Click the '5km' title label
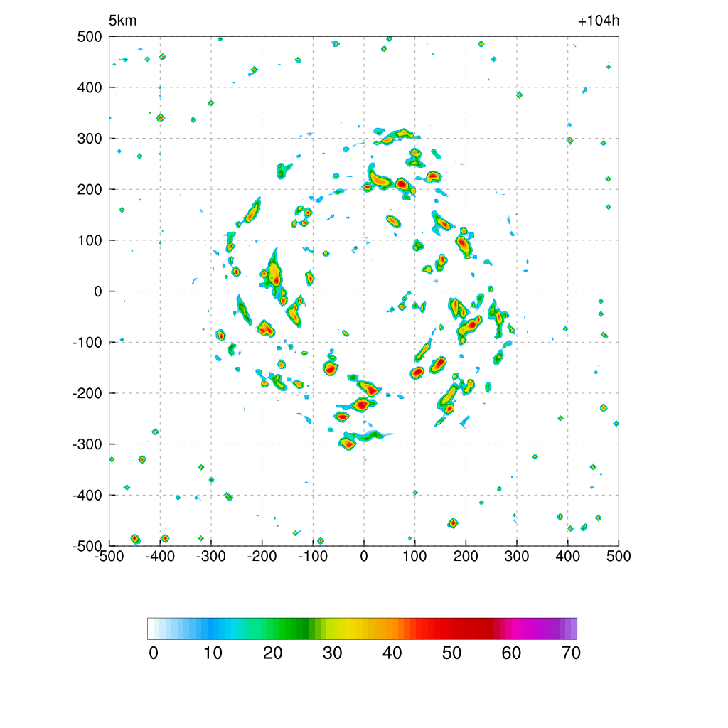The width and height of the screenshot is (728, 728). point(122,21)
